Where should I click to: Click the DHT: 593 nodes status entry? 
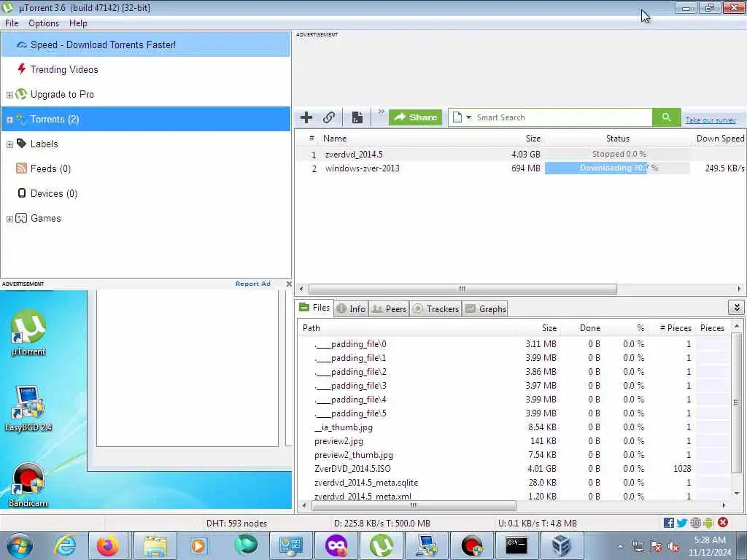236,524
